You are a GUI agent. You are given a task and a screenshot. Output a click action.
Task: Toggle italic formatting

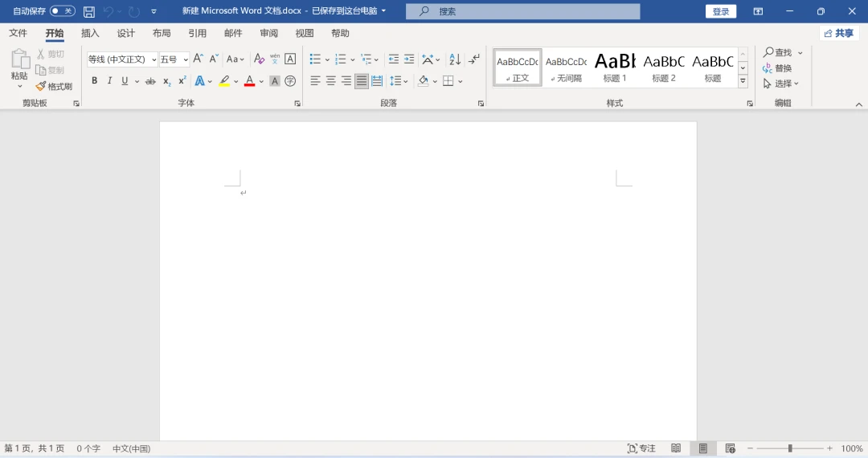click(109, 81)
